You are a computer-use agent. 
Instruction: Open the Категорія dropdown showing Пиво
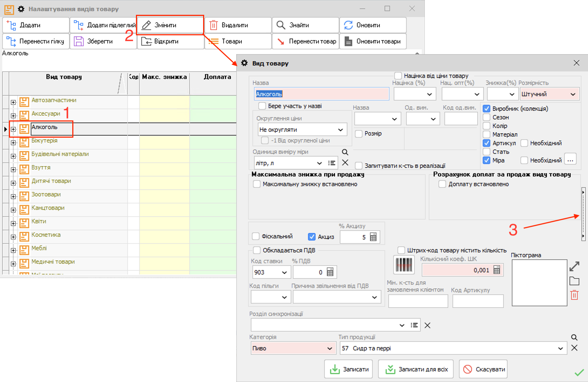coord(330,348)
